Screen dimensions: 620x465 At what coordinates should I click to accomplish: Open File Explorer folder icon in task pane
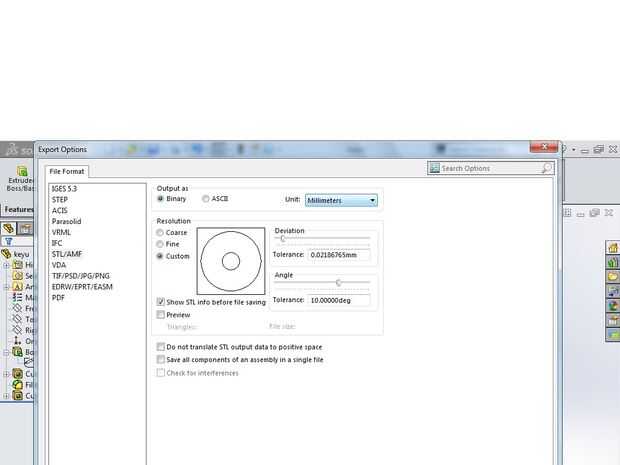(x=612, y=276)
